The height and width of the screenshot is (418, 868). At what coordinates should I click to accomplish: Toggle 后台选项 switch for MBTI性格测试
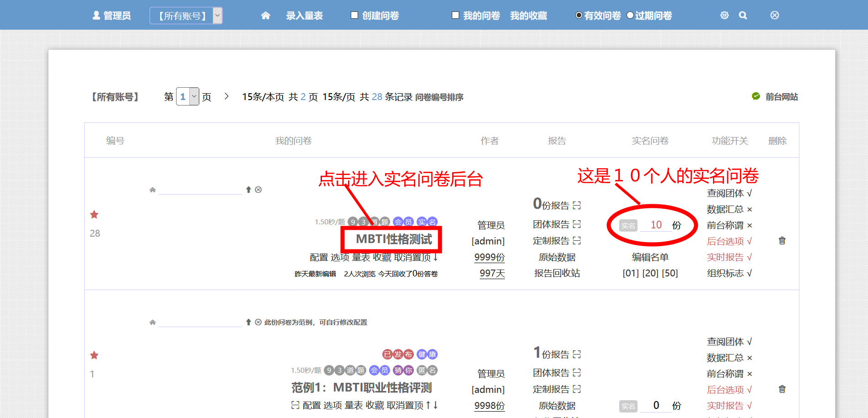coord(729,241)
